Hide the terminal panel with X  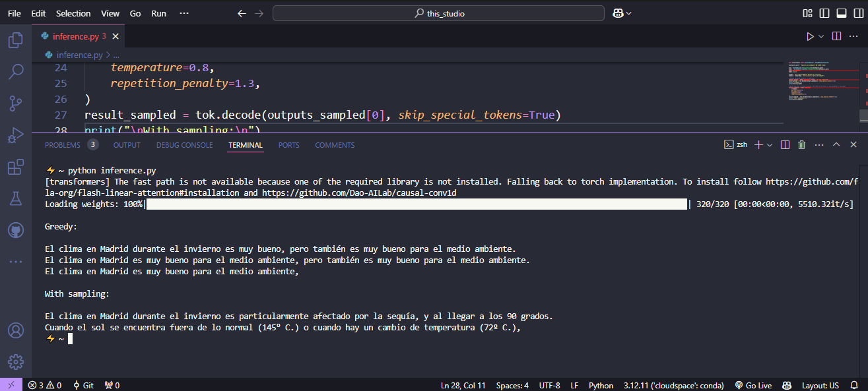coord(853,144)
